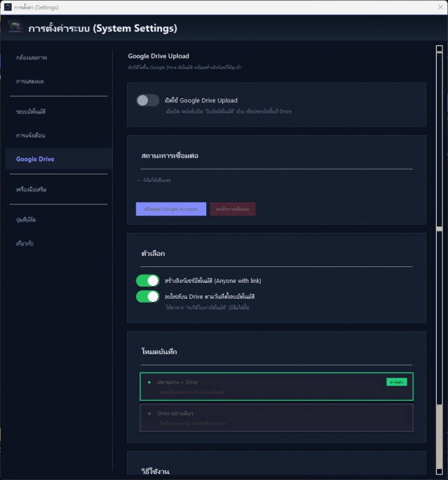448x480 pixels.
Task: Click the เชื่อมต่อ Google Account button
Action: coord(171,209)
